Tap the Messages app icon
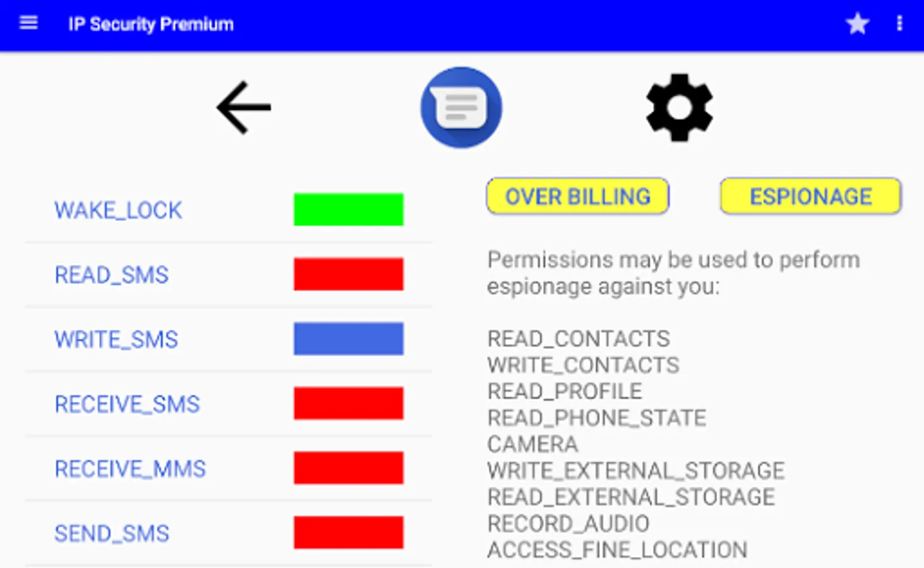Image resolution: width=924 pixels, height=568 pixels. tap(461, 107)
